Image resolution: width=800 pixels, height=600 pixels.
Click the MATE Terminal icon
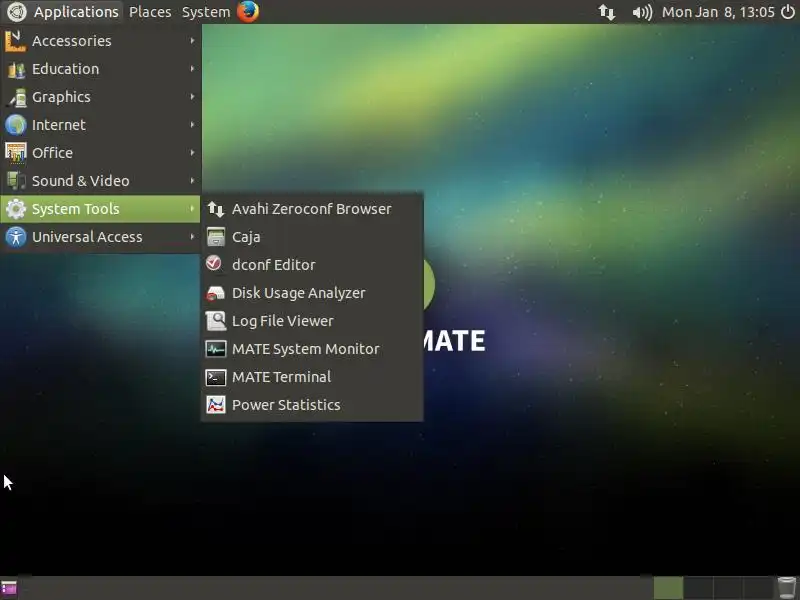pyautogui.click(x=216, y=377)
